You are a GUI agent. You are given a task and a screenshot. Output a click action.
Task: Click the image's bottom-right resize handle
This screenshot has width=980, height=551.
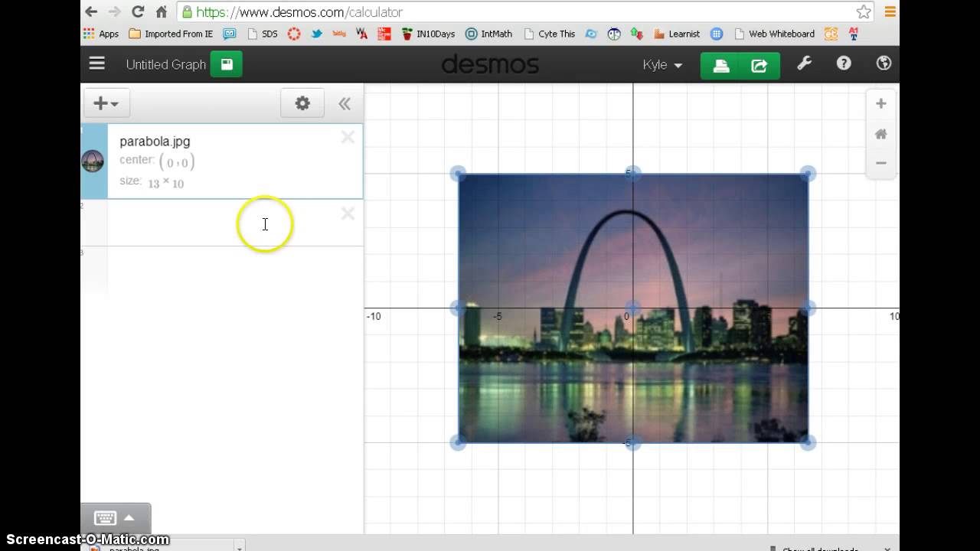pos(808,442)
